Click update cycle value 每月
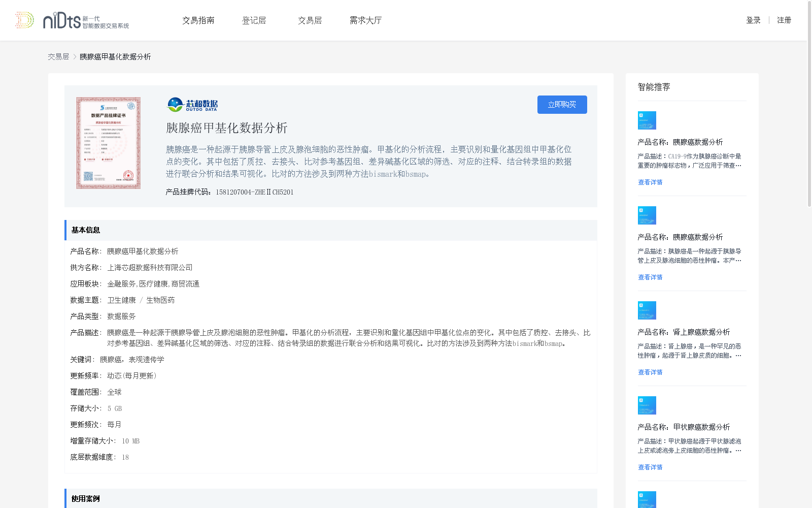This screenshot has width=812, height=508. click(x=114, y=425)
